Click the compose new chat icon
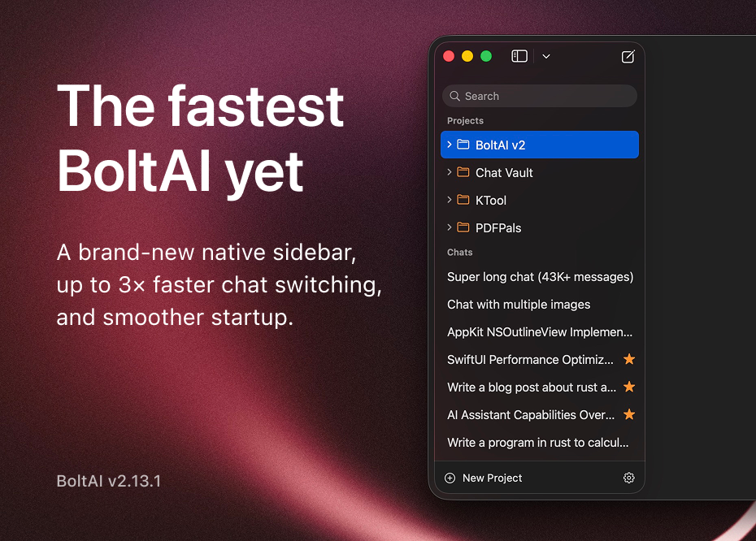 point(628,57)
